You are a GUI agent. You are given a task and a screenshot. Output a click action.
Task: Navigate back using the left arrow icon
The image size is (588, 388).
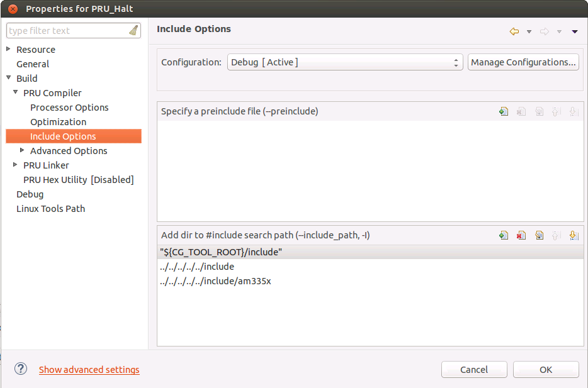514,31
